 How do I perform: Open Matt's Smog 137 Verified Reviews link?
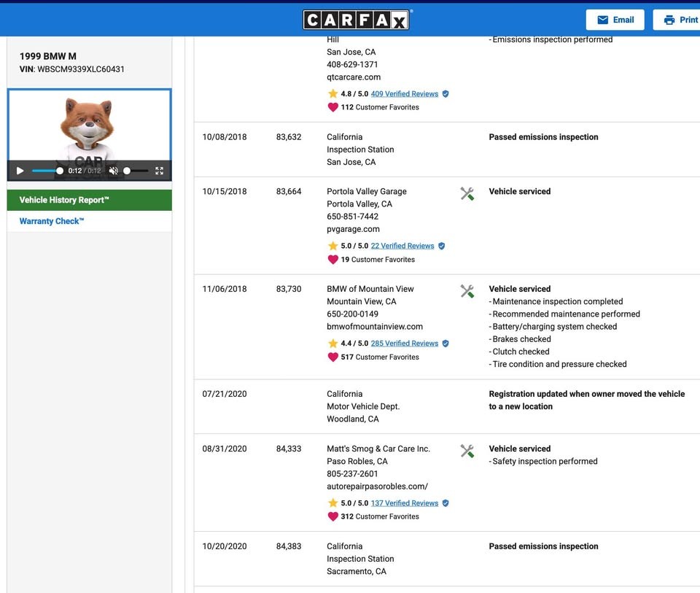pos(404,503)
